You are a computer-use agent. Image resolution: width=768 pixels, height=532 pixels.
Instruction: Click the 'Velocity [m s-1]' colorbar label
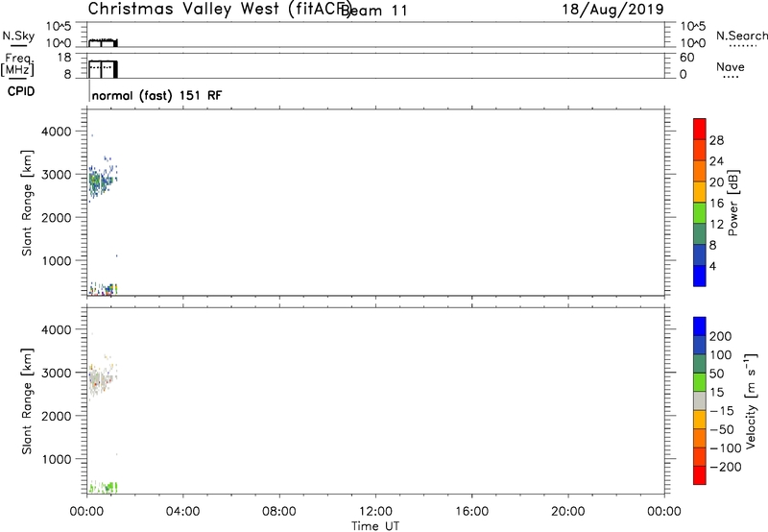coord(751,401)
